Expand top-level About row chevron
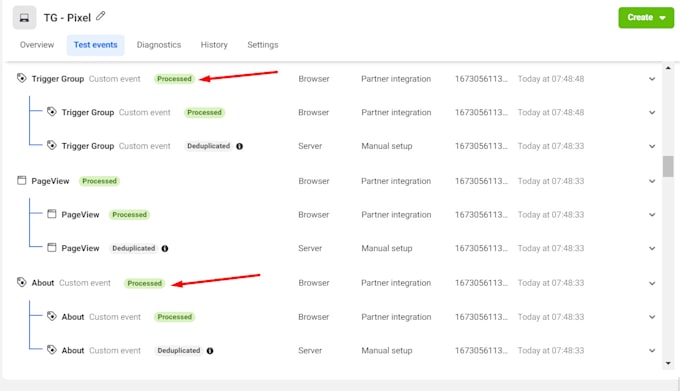Image resolution: width=680 pixels, height=391 pixels. (x=652, y=283)
